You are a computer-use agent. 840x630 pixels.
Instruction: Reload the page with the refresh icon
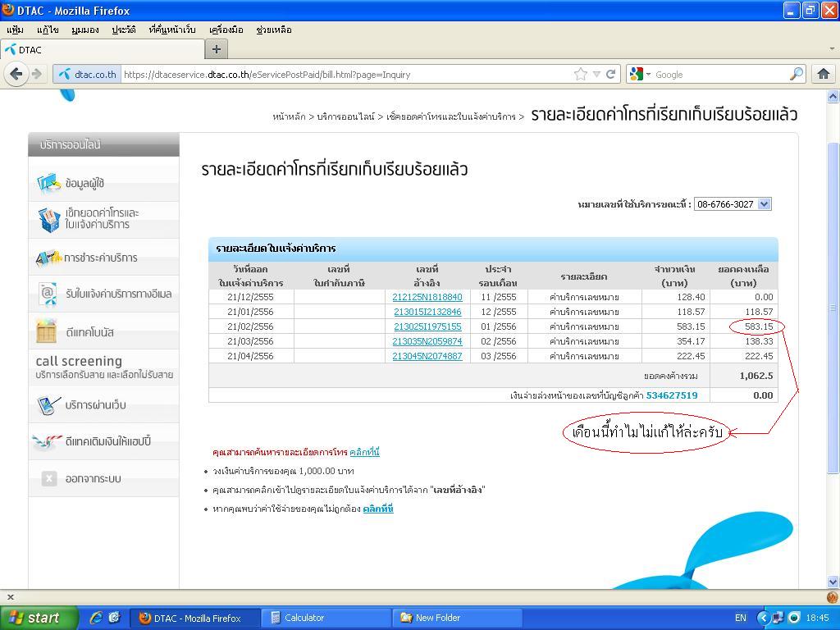tap(610, 75)
